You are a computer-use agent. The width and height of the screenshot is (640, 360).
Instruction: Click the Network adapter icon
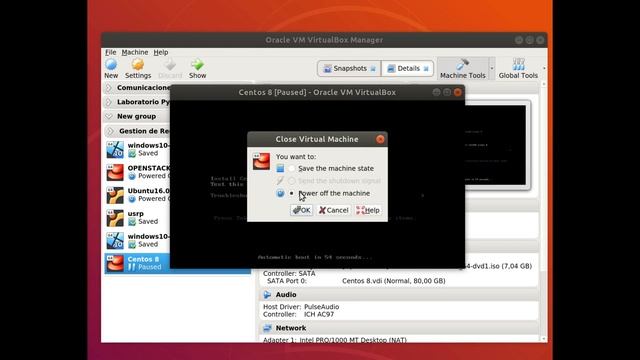point(267,328)
